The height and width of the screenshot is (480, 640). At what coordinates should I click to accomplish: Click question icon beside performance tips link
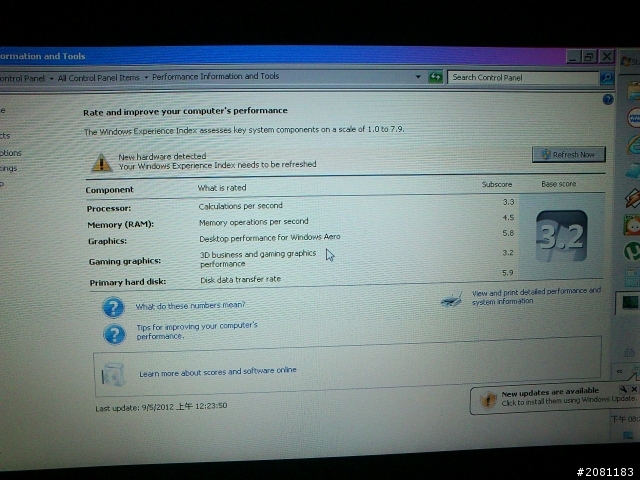(114, 334)
